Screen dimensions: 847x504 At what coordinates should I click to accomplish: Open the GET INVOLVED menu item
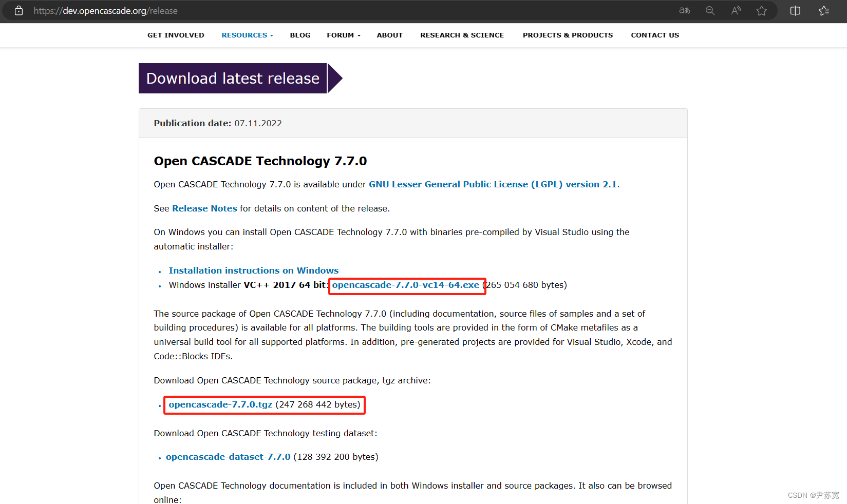tap(176, 35)
